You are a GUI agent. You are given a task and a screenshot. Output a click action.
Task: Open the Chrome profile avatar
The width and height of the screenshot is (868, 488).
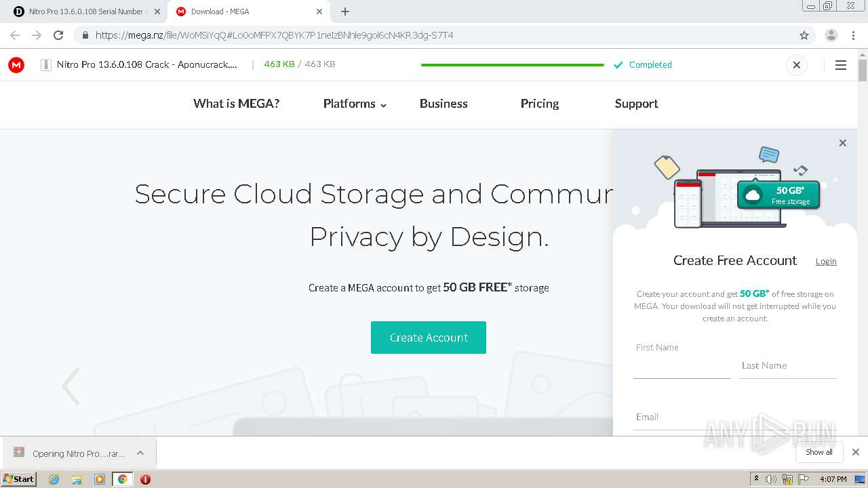pos(831,35)
